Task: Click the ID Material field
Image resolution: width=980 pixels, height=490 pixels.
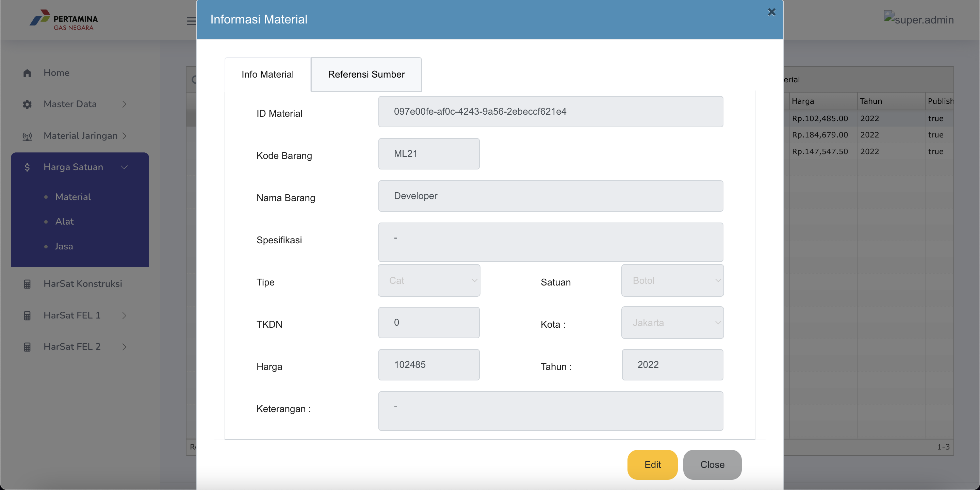Action: (551, 112)
